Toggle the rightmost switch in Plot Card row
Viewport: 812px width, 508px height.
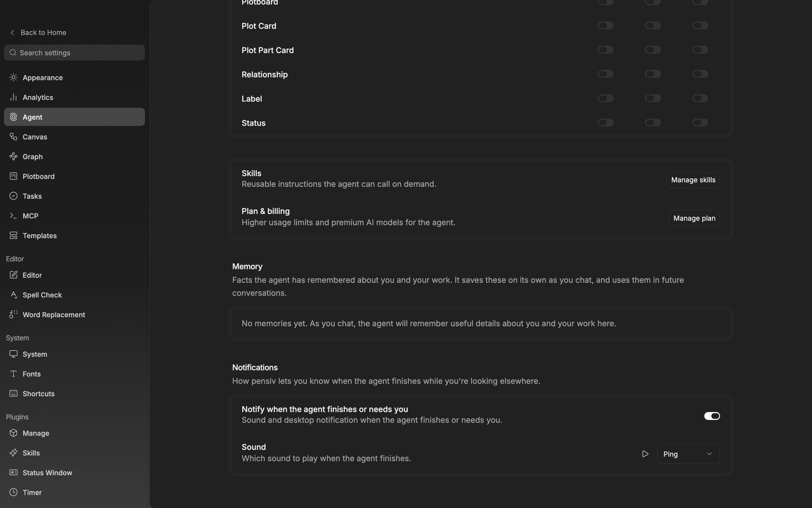pyautogui.click(x=700, y=25)
